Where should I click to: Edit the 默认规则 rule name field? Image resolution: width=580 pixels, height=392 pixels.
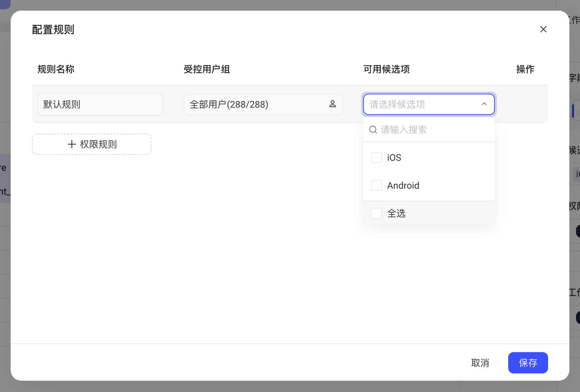click(100, 104)
